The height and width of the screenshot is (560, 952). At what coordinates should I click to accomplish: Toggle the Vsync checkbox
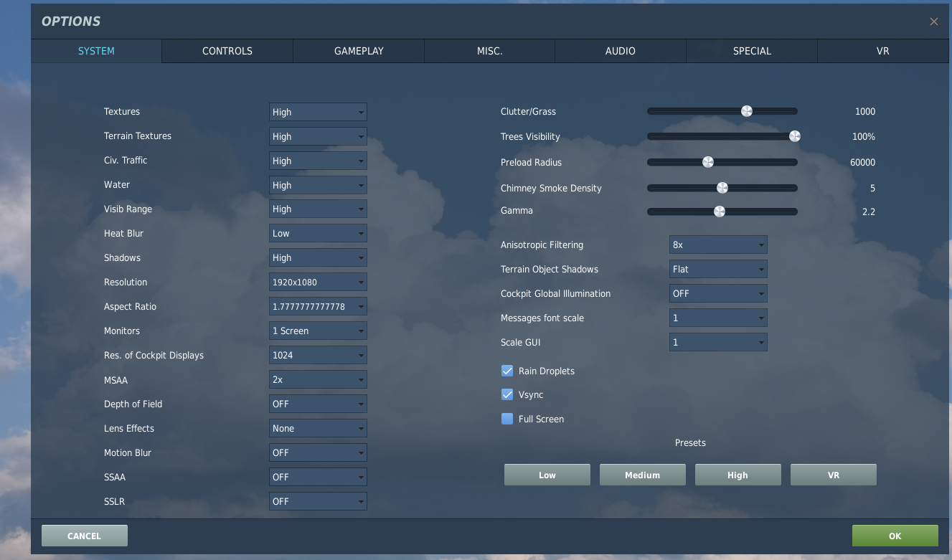507,394
